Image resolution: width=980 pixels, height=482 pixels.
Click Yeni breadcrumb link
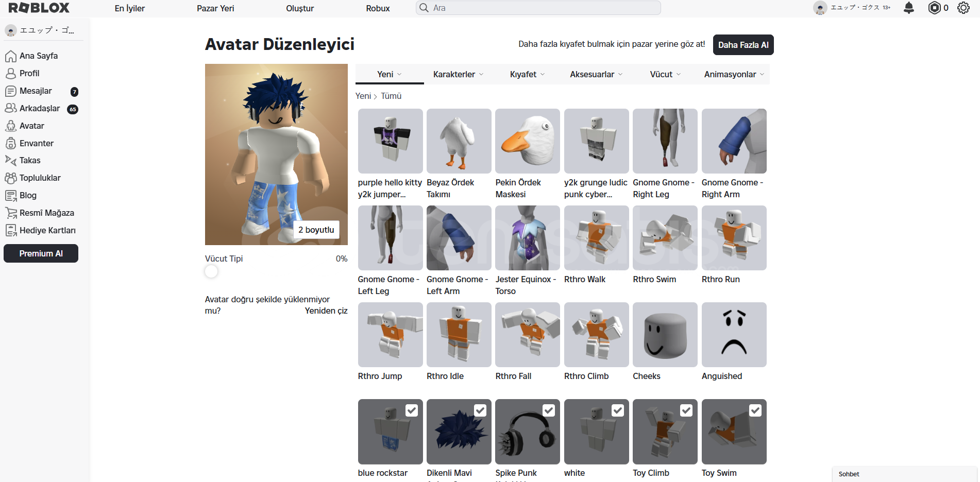pyautogui.click(x=363, y=96)
